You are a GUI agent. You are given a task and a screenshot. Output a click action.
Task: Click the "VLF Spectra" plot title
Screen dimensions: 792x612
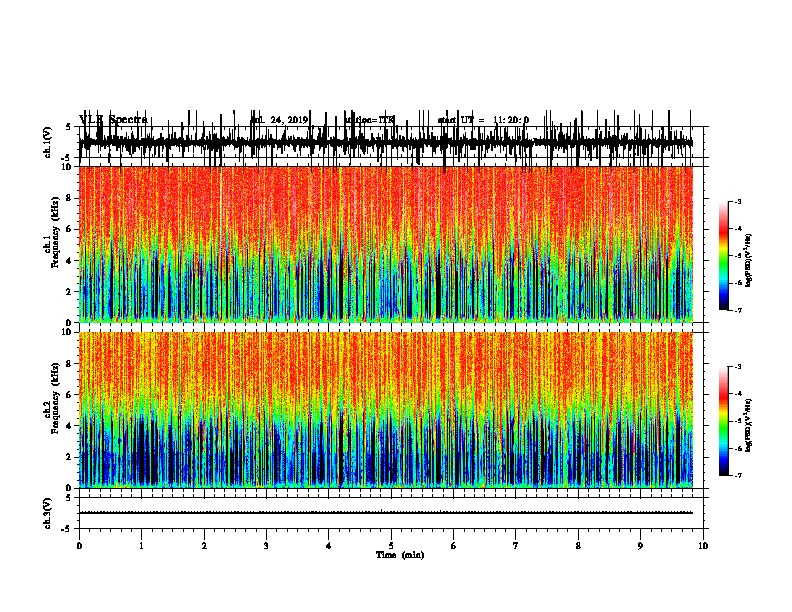(113, 119)
